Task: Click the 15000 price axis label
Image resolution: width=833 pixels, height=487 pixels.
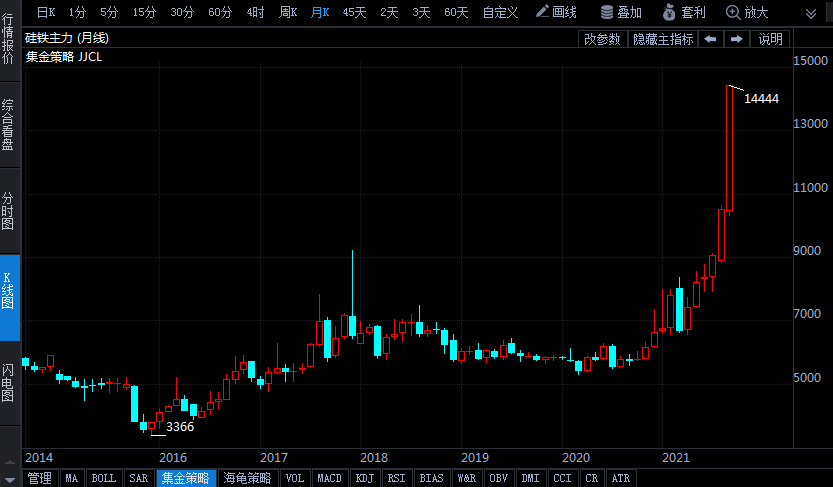Action: 810,61
